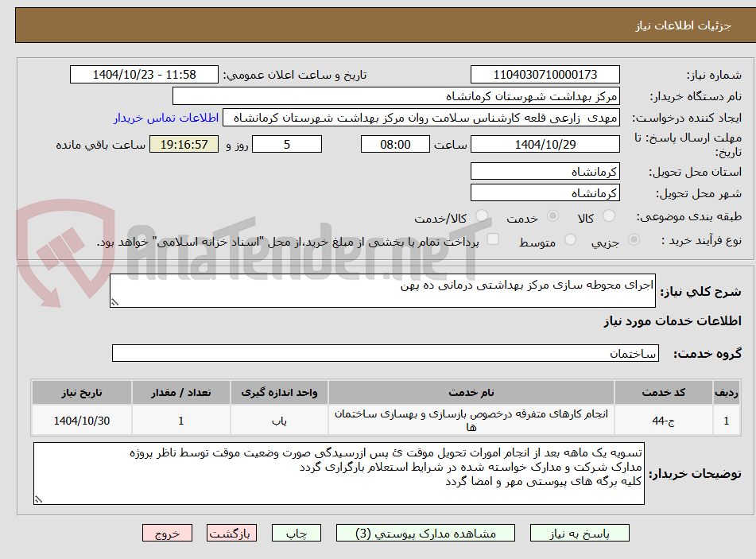Viewport: 756px width, 559px height.
Task: Click the remaining days field showing 5
Action: [x=287, y=144]
